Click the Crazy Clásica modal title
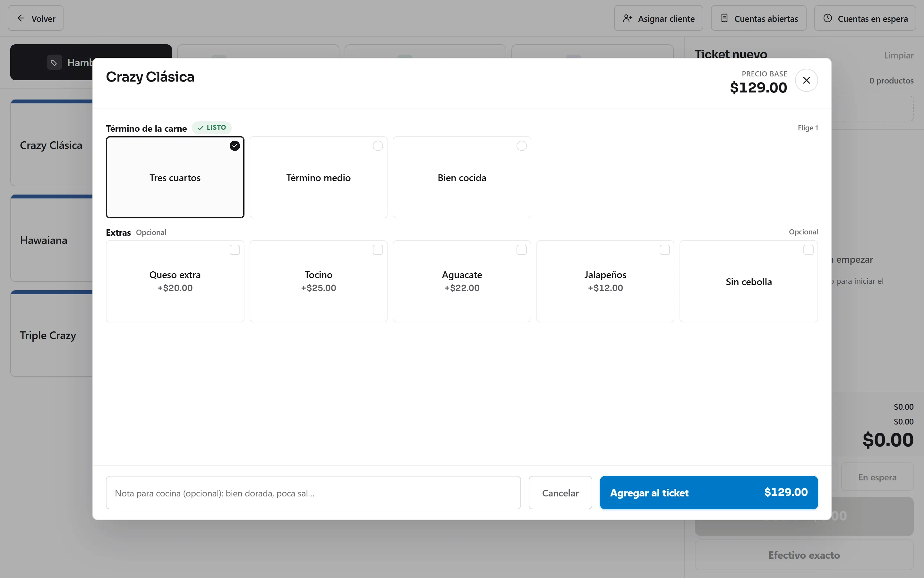Viewport: 924px width, 578px height. coord(150,77)
